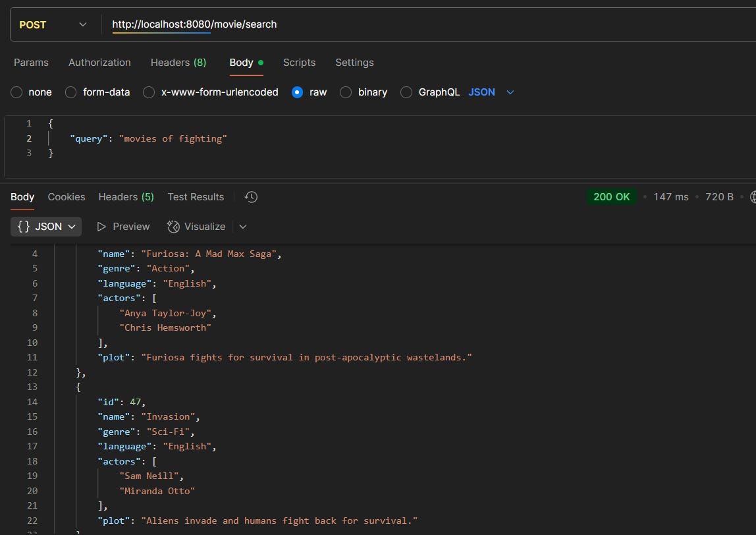Click the 200 OK status badge

[x=611, y=196]
